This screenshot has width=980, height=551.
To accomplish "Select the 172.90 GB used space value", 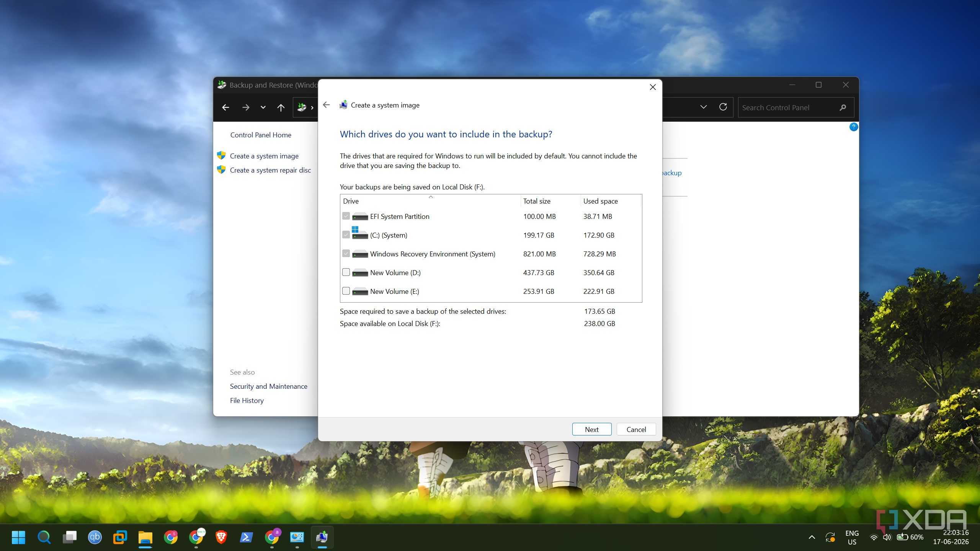I will pyautogui.click(x=599, y=235).
